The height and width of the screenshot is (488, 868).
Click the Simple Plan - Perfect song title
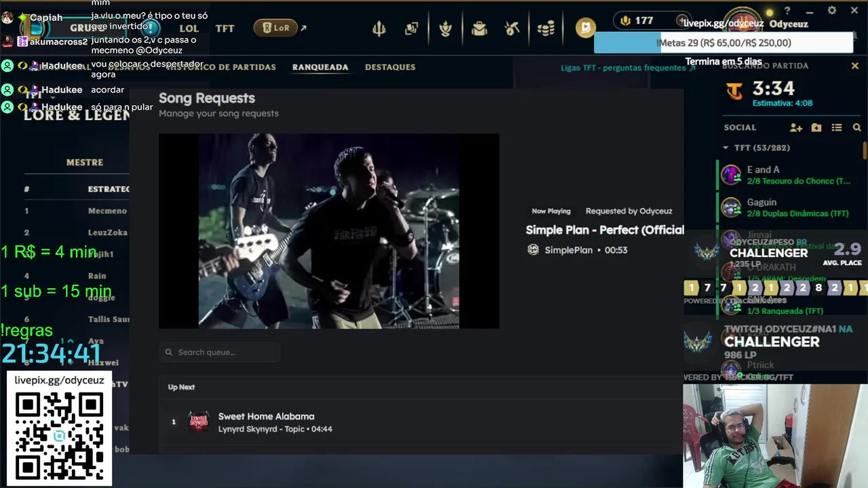point(604,230)
